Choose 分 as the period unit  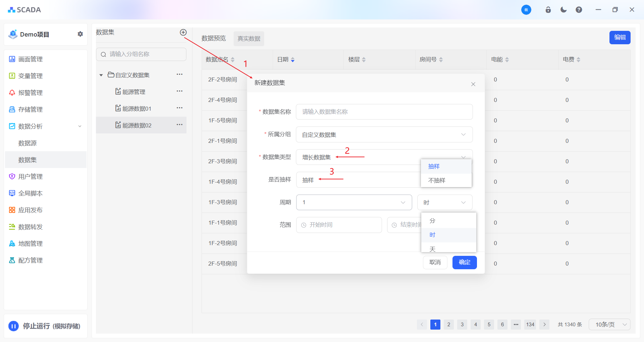[432, 221]
